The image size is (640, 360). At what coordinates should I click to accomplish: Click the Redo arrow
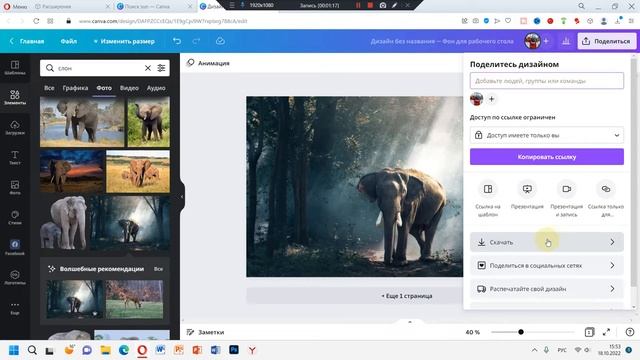point(196,41)
